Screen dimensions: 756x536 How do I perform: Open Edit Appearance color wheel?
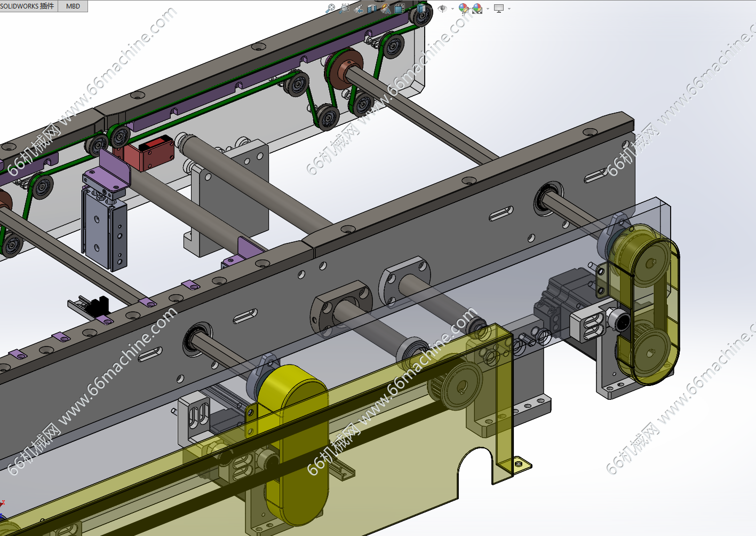pos(463,8)
